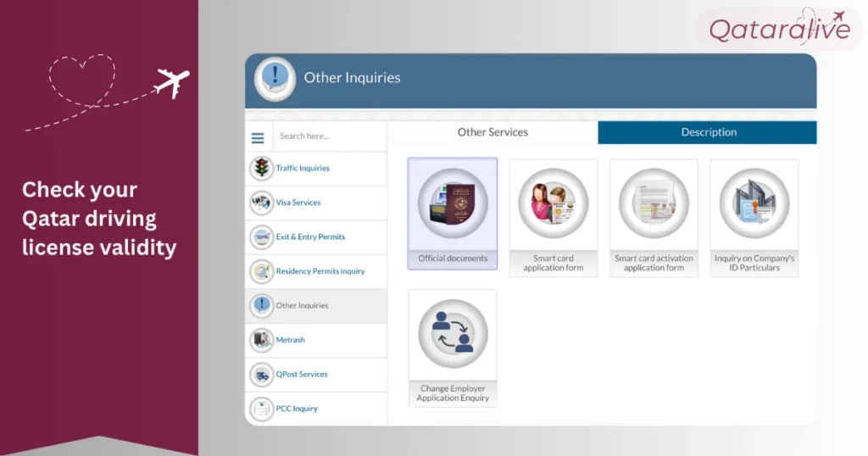Open the QPost Services link
868x456 pixels.
tap(302, 374)
